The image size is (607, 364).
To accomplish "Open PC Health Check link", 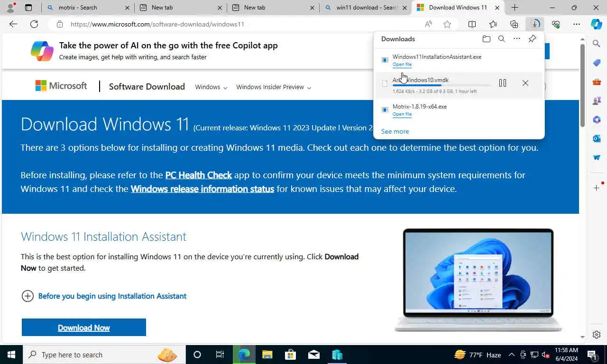I will coord(198,175).
